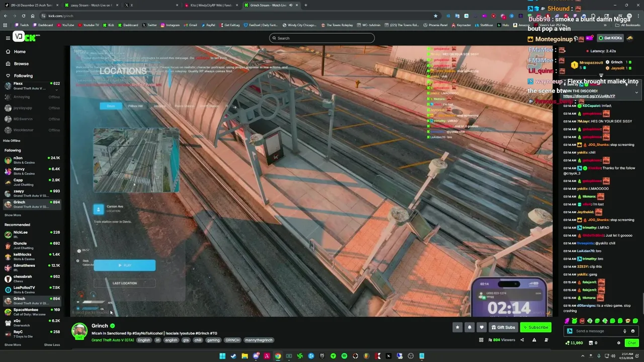Open Grand Theft Auto V category link
Image resolution: width=644 pixels, height=362 pixels.
pyautogui.click(x=113, y=340)
